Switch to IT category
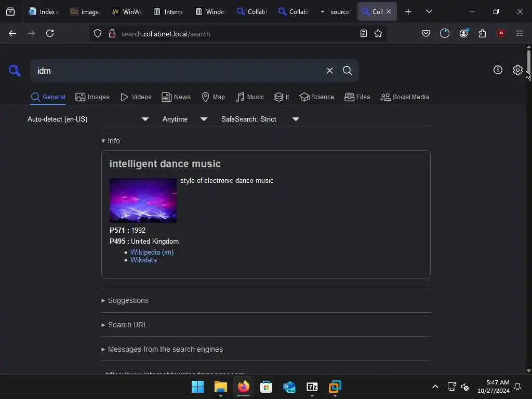 [x=282, y=97]
